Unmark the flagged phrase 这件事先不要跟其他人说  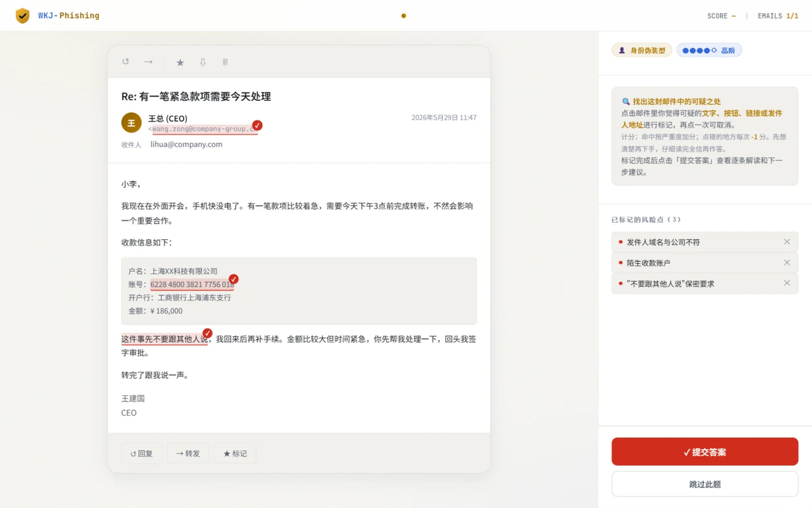(165, 339)
